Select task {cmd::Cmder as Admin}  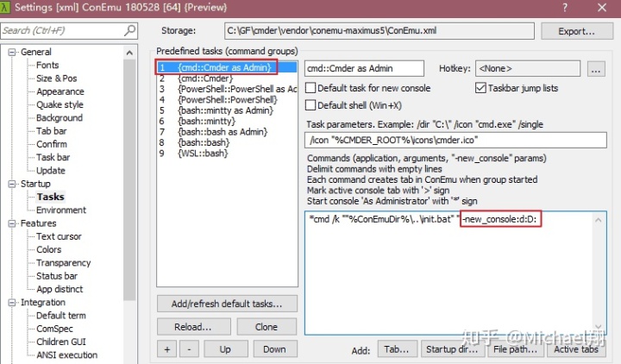point(227,67)
